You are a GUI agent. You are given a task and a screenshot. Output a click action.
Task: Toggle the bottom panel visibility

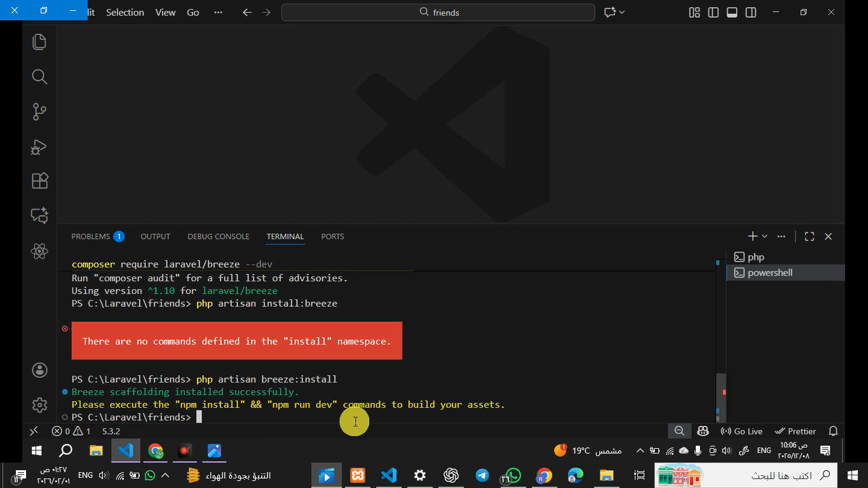click(732, 13)
